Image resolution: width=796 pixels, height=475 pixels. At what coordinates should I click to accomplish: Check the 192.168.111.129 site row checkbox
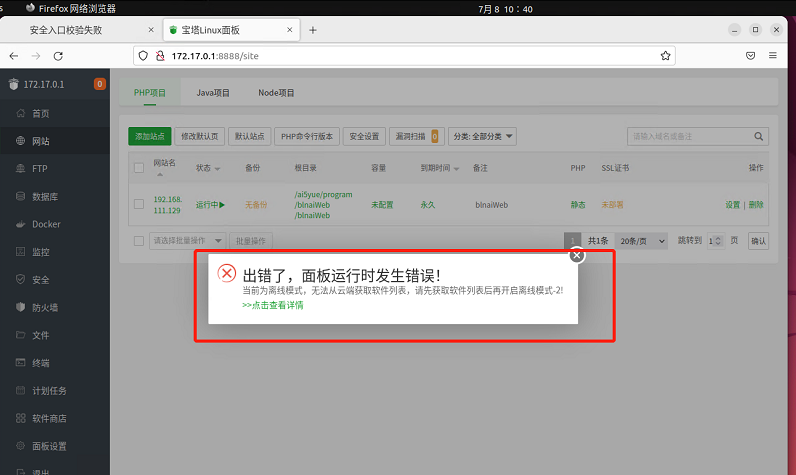point(139,204)
